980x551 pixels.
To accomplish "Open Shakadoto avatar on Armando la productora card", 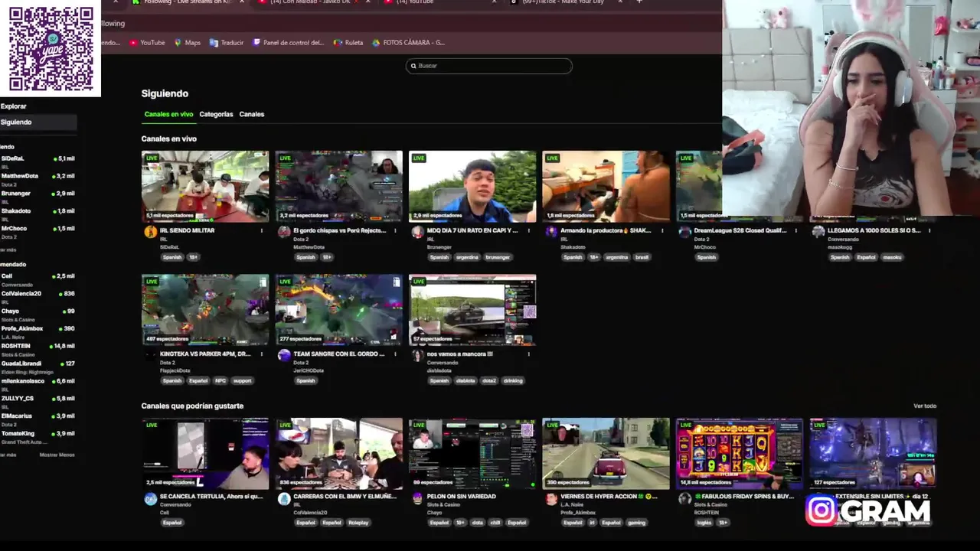I will pos(550,232).
